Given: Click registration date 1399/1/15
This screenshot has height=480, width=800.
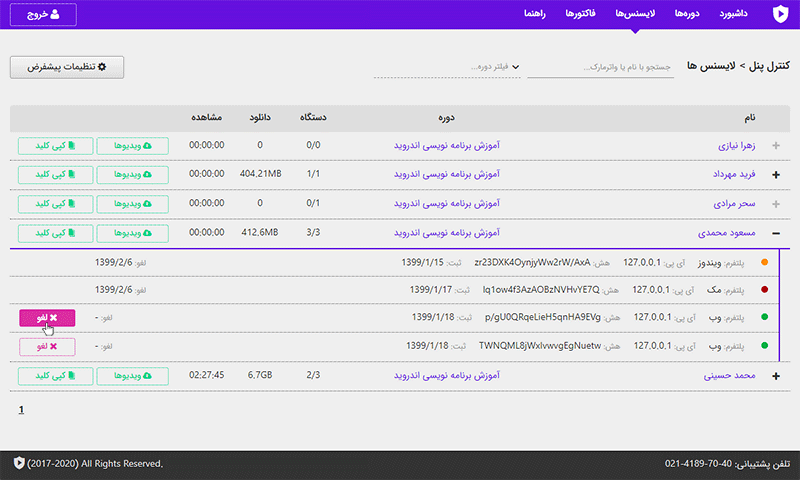Looking at the screenshot, I should click(422, 262).
